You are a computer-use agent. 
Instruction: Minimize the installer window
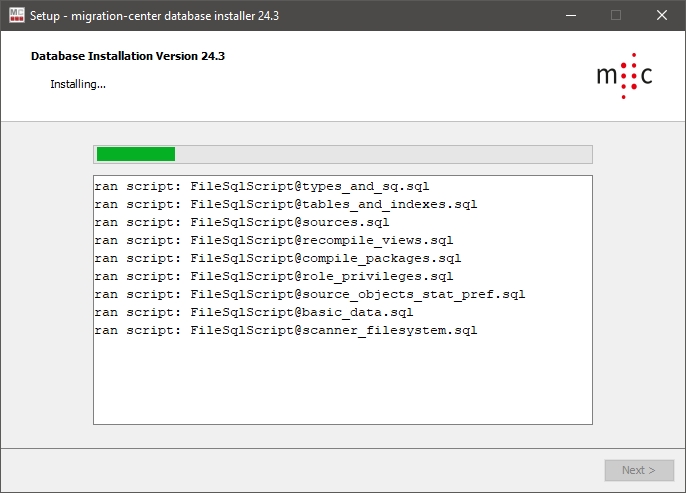click(570, 15)
